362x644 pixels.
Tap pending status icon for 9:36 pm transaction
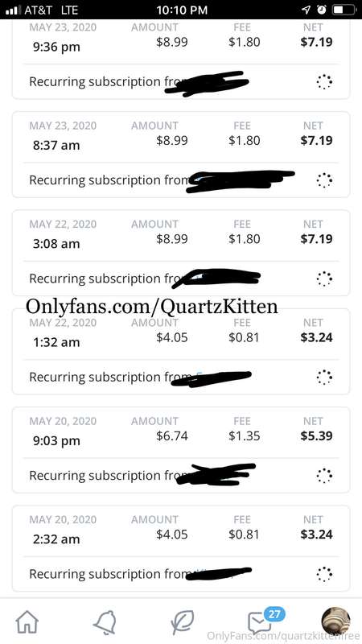coord(324,82)
